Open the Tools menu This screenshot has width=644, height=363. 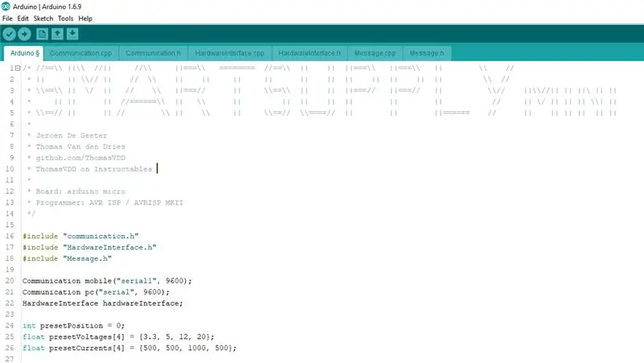[65, 19]
